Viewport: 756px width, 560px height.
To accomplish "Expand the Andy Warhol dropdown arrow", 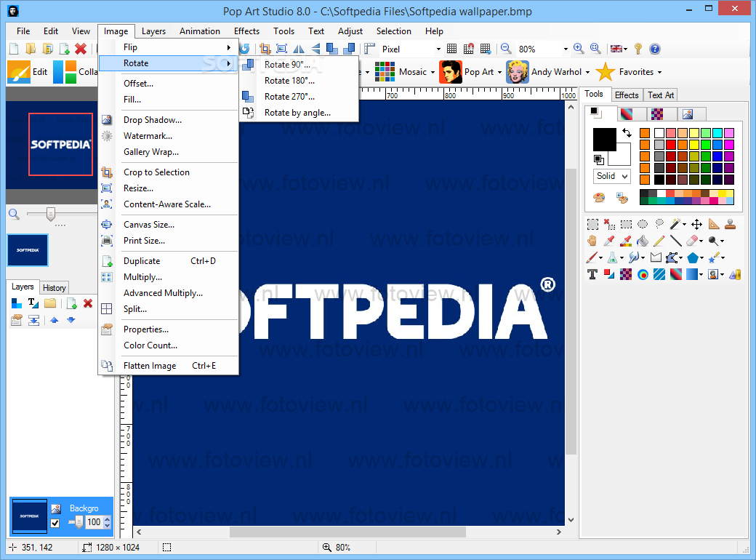I will 587,72.
